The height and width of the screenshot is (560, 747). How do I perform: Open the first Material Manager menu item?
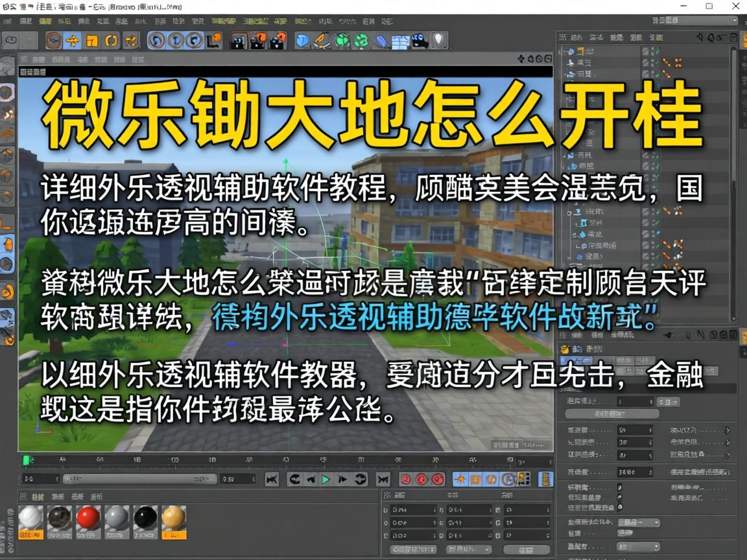pyautogui.click(x=38, y=496)
